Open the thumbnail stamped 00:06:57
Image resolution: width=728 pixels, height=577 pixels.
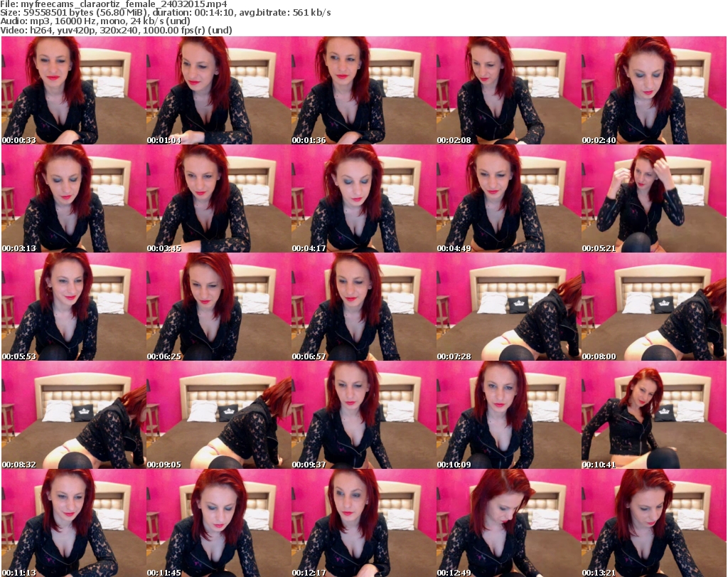pyautogui.click(x=363, y=307)
